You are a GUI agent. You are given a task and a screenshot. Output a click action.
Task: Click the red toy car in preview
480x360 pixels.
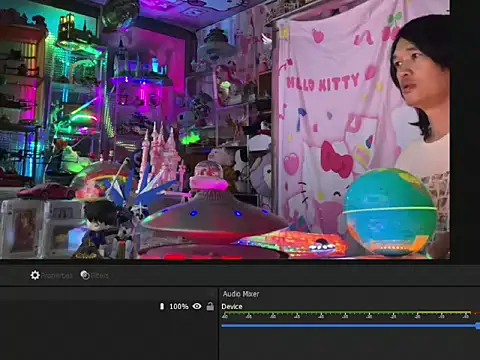(x=46, y=191)
